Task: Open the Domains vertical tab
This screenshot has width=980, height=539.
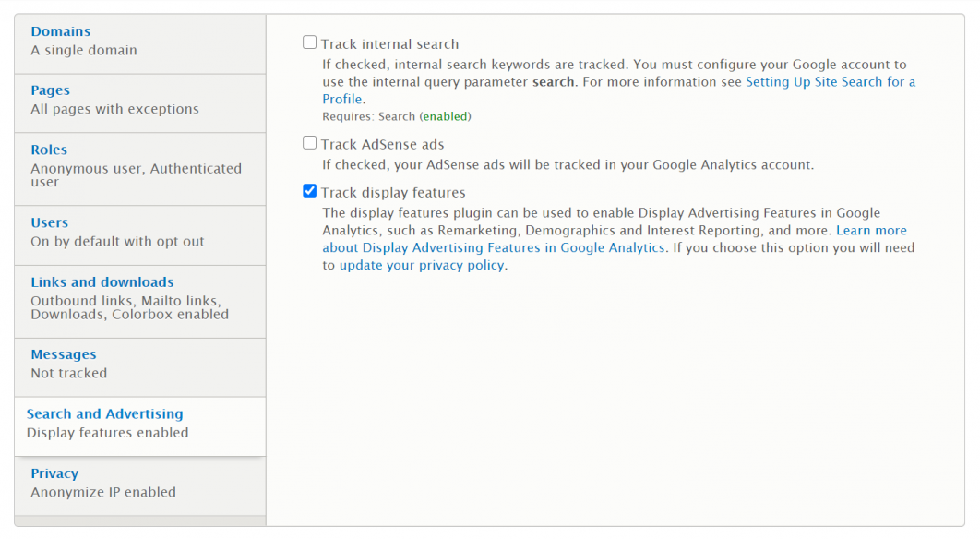Action: (61, 31)
